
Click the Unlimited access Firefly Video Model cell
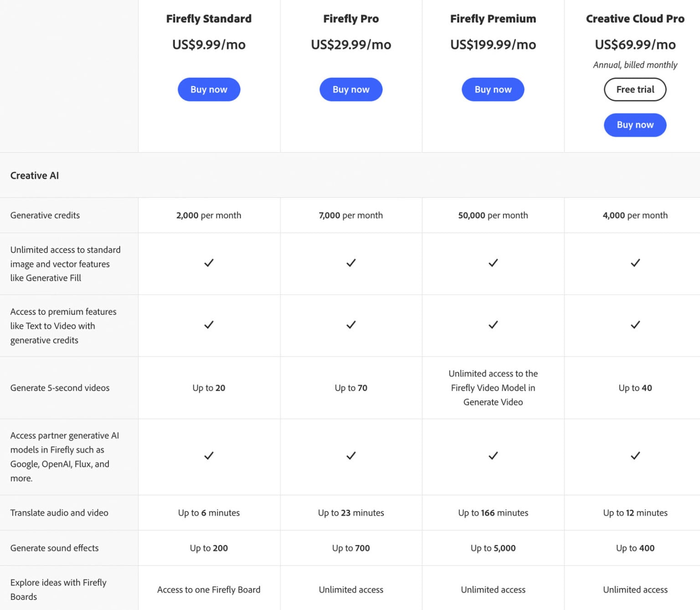[x=493, y=388]
